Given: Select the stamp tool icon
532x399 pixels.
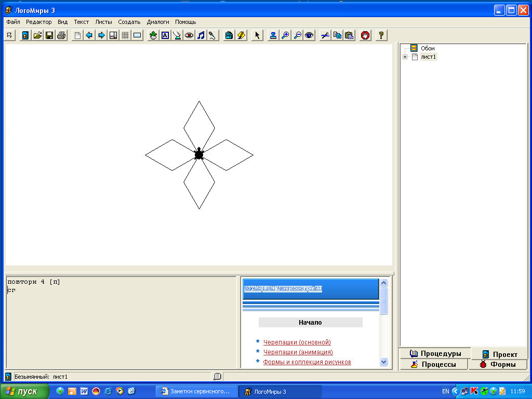Looking at the screenshot, I should tap(273, 35).
